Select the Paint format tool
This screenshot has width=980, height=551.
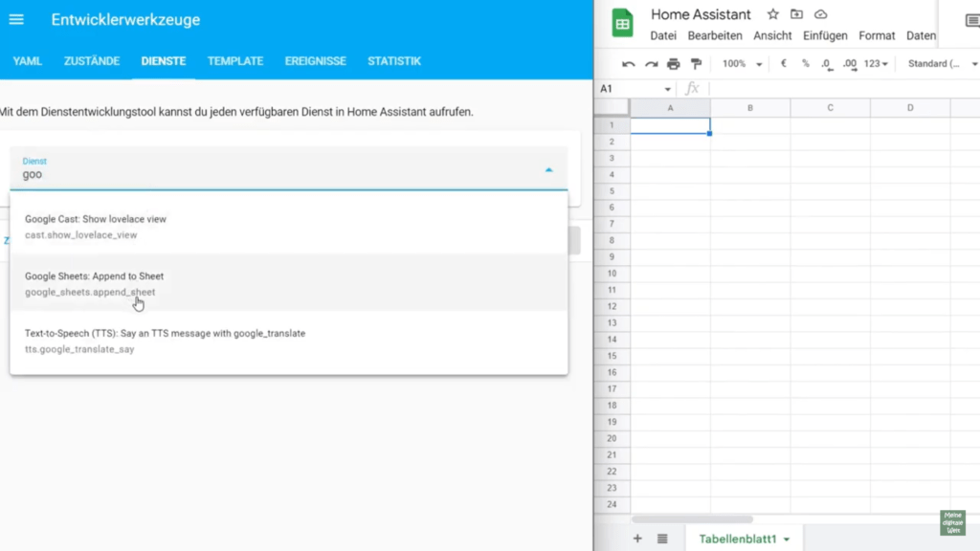(x=696, y=63)
